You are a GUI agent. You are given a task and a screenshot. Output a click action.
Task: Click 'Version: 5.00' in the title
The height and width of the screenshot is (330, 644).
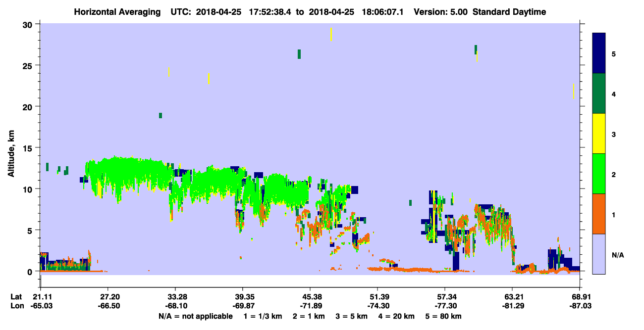pyautogui.click(x=441, y=12)
